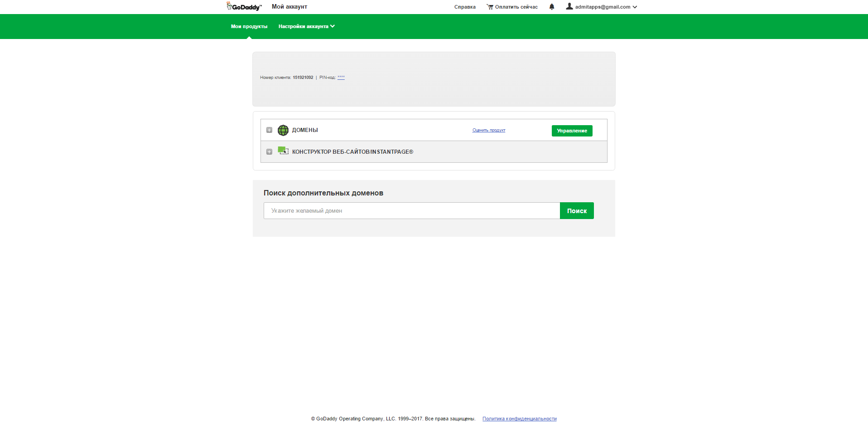Reveal the PIN-код by clicking ****
The width and height of the screenshot is (868, 429).
tap(341, 77)
